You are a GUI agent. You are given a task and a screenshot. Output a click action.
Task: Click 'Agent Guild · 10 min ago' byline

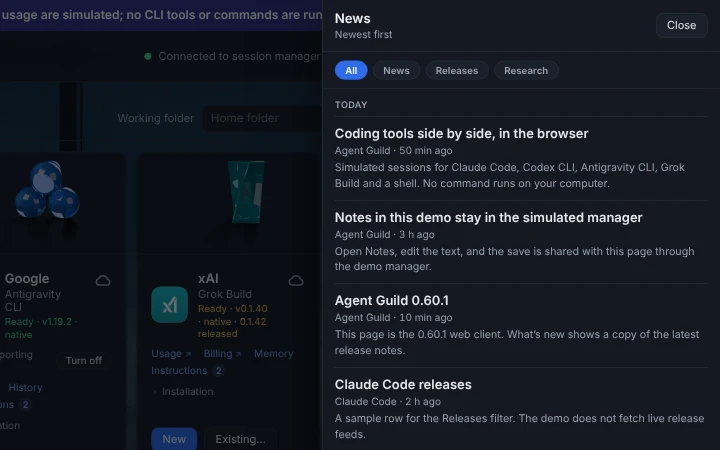click(394, 318)
